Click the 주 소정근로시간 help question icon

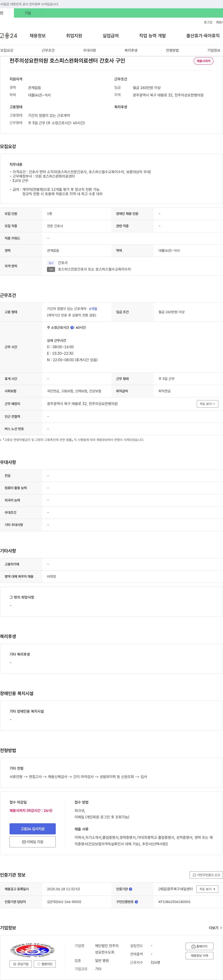pos(72,328)
